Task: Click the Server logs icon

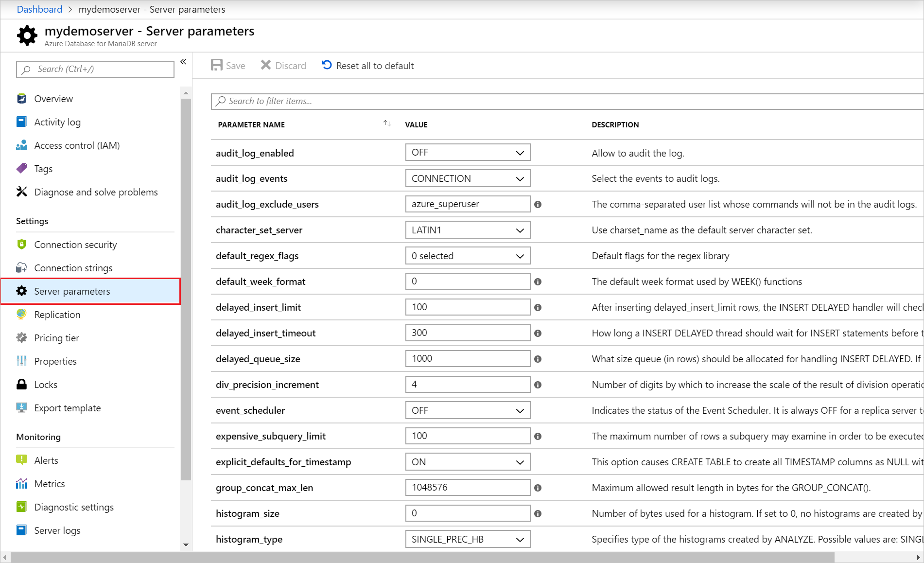Action: 21,530
